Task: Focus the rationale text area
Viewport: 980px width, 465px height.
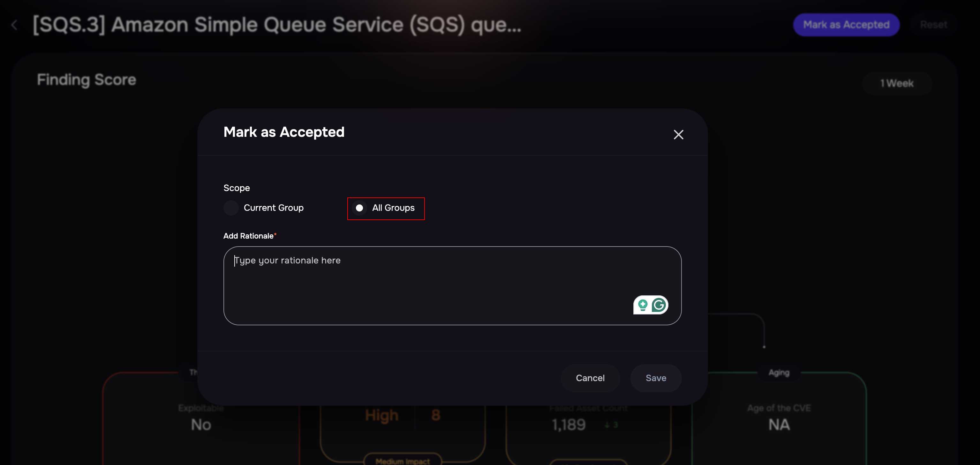Action: coord(452,285)
